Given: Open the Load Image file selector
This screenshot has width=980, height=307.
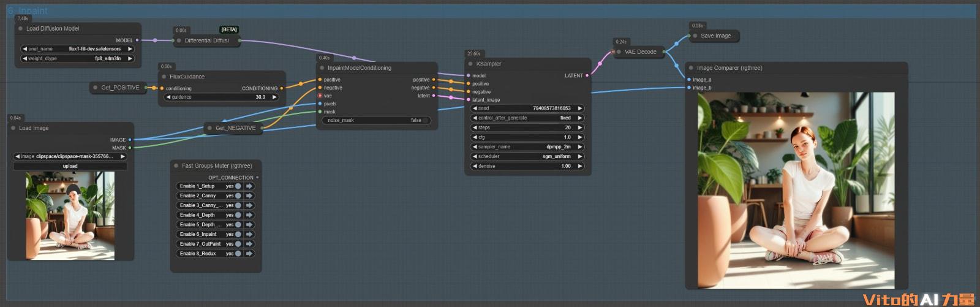Looking at the screenshot, I should [70, 156].
